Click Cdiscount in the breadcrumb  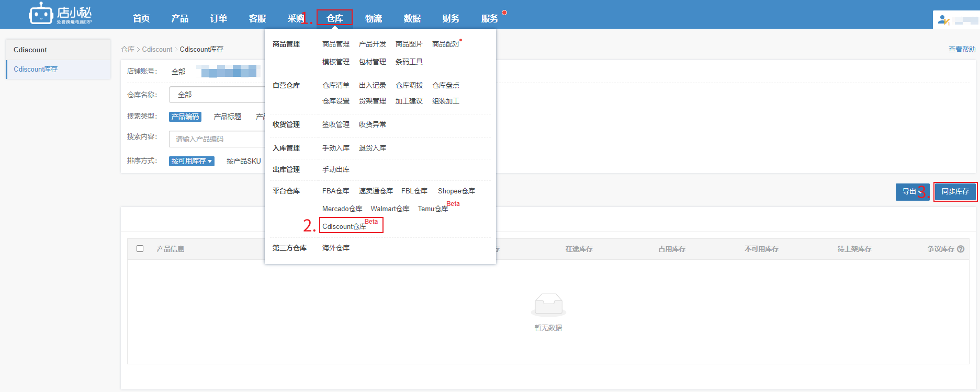pyautogui.click(x=157, y=49)
